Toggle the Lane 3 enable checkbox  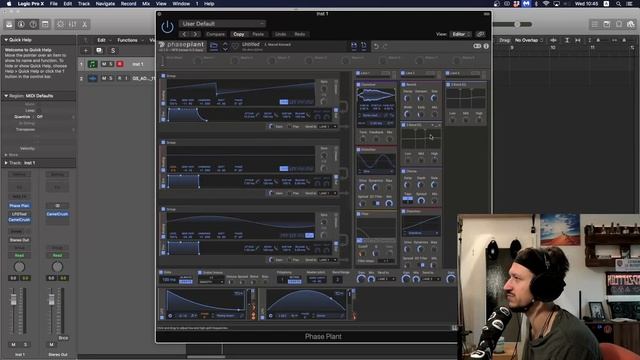coord(447,73)
